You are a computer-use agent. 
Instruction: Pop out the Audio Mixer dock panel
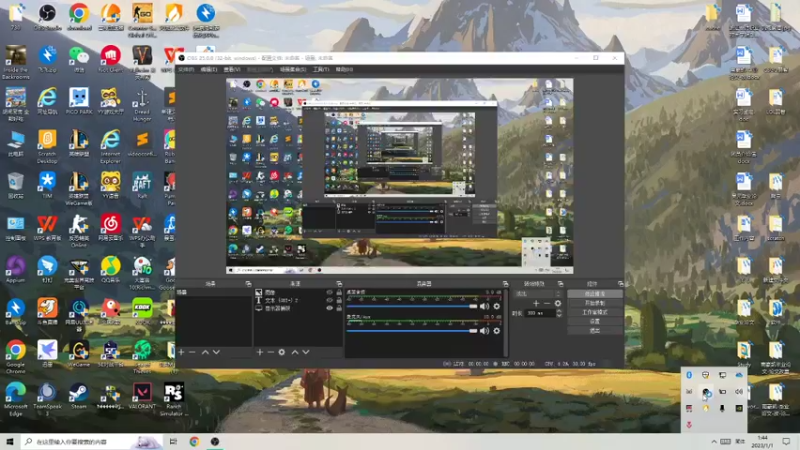pos(506,284)
